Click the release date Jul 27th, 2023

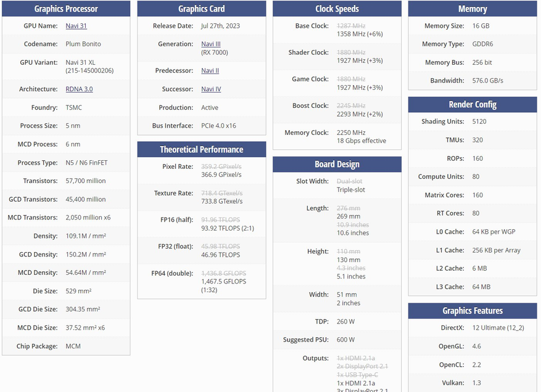220,26
